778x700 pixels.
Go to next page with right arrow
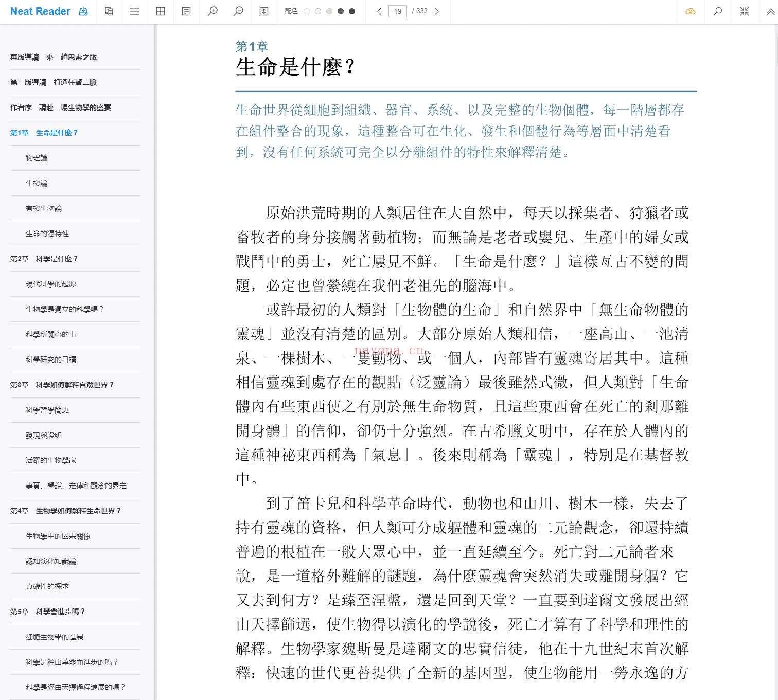(x=437, y=11)
